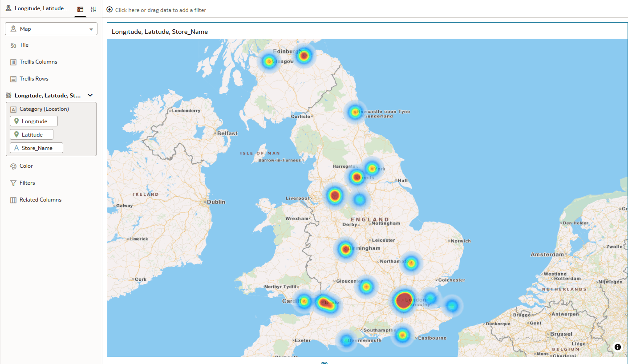Click the Nottingham label on the map
Image resolution: width=628 pixels, height=364 pixels.
click(385, 223)
